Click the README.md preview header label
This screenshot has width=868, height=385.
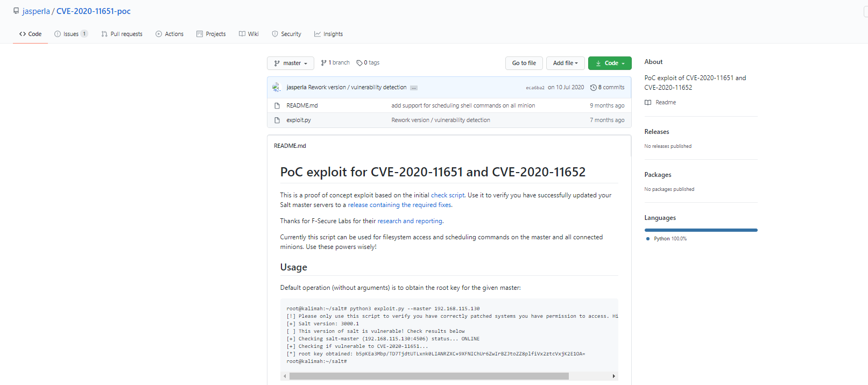pos(290,146)
